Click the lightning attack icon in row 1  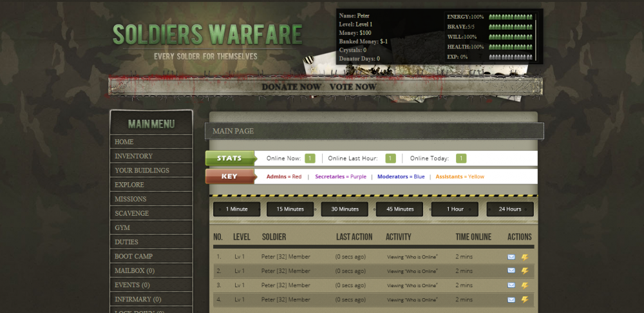point(525,257)
